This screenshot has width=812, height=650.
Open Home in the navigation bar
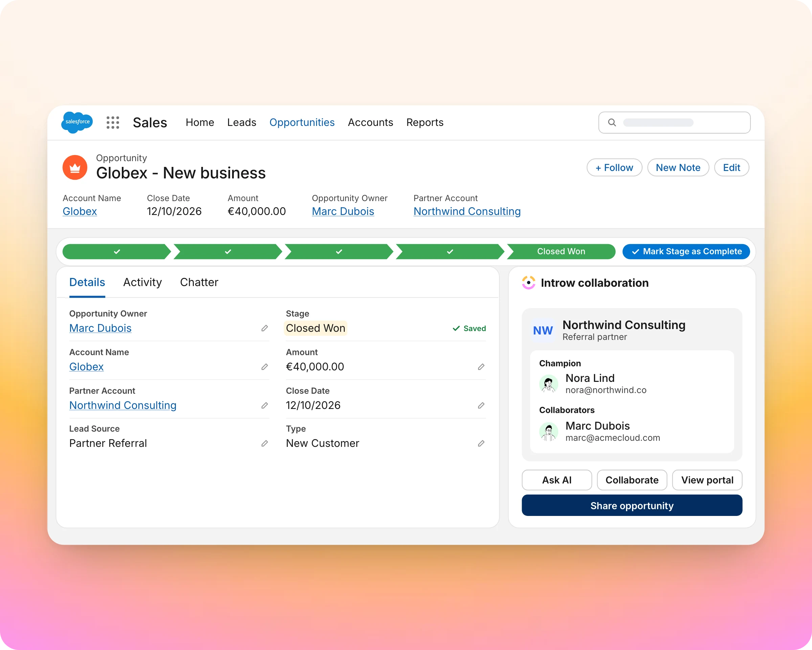200,123
